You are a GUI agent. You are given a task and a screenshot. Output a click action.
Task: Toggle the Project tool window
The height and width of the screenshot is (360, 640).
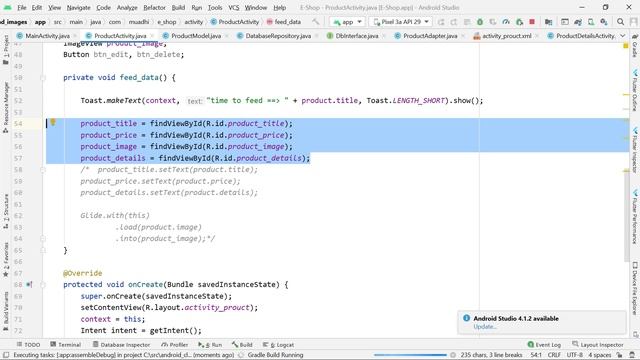(6, 49)
